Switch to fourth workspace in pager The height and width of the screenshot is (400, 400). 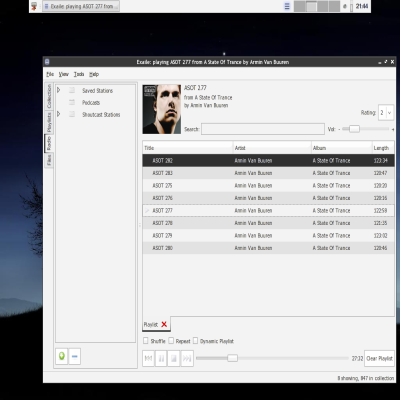pos(334,6)
